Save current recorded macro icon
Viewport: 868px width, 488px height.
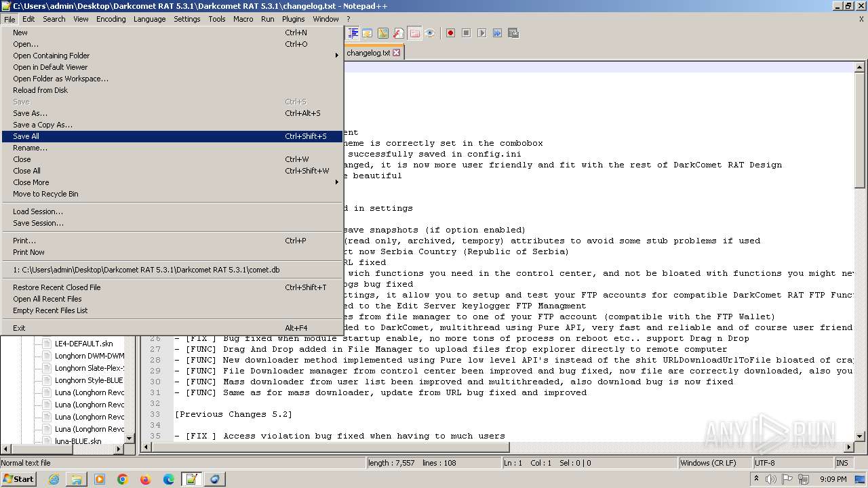click(513, 33)
